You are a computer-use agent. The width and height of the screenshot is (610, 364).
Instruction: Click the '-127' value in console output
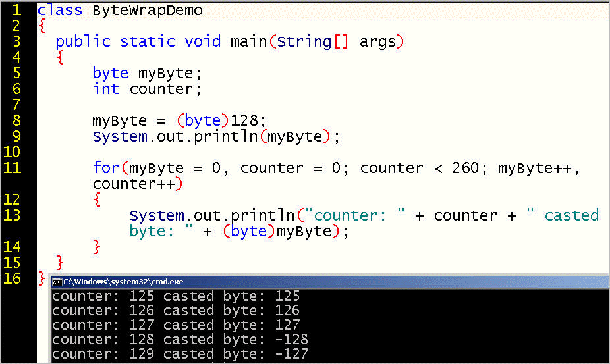pos(291,354)
